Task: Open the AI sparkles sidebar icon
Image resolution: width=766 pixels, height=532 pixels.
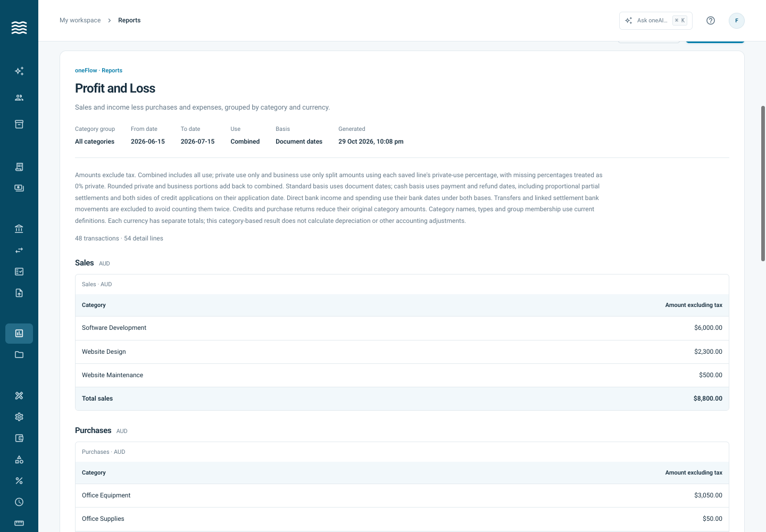Action: (19, 71)
